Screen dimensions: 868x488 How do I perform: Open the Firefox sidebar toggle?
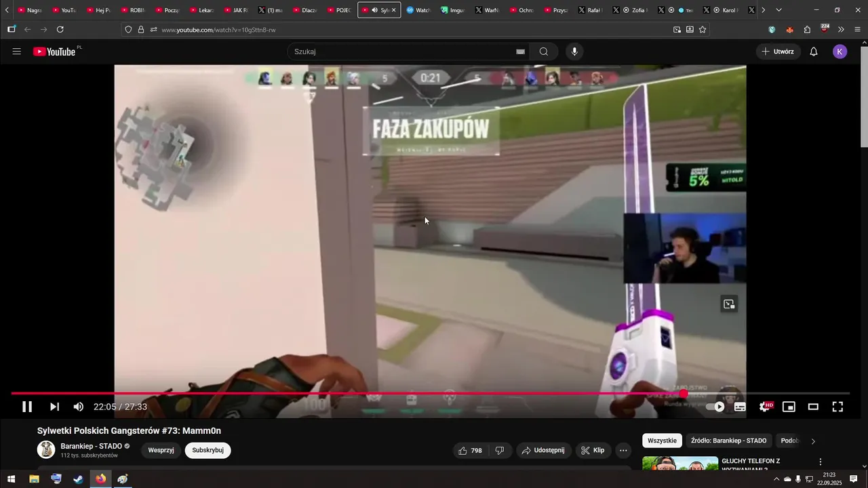click(11, 29)
